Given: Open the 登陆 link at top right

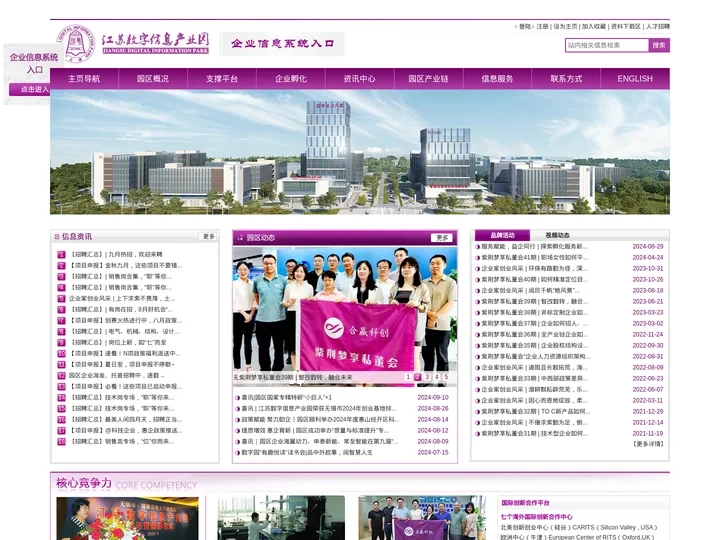Looking at the screenshot, I should pyautogui.click(x=525, y=27).
